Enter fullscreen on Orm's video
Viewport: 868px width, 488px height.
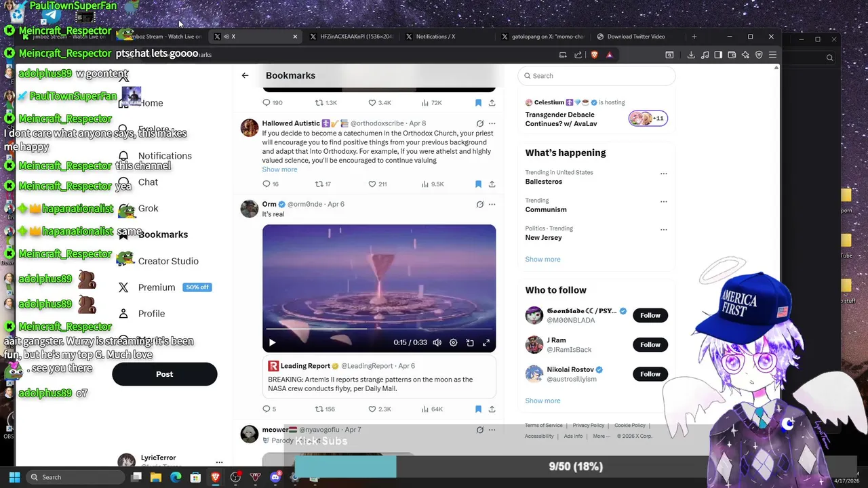tap(486, 343)
